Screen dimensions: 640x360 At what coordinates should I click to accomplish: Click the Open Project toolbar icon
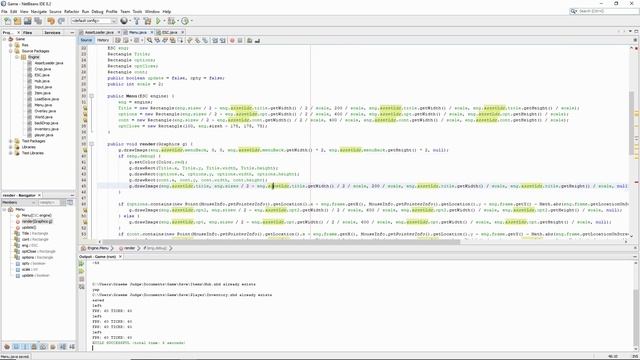coord(27,21)
